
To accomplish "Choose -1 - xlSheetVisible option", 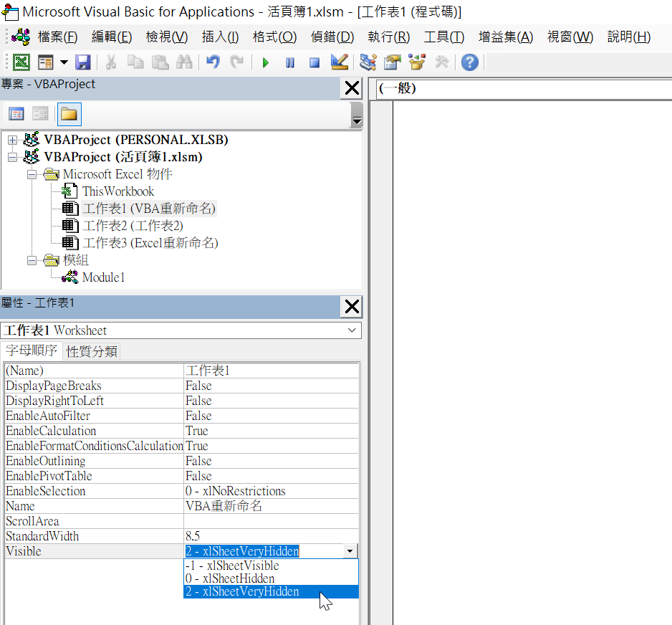I will coord(271,566).
